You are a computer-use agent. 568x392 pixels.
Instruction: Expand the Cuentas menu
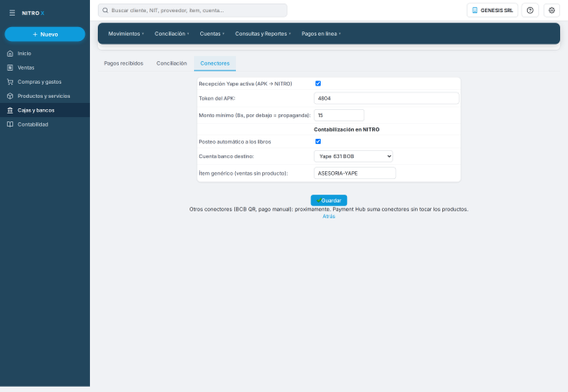coord(212,34)
